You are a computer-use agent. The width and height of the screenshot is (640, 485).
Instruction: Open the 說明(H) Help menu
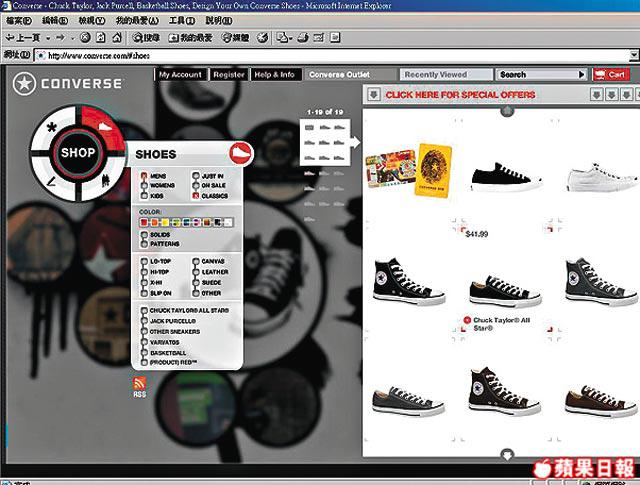[x=219, y=20]
